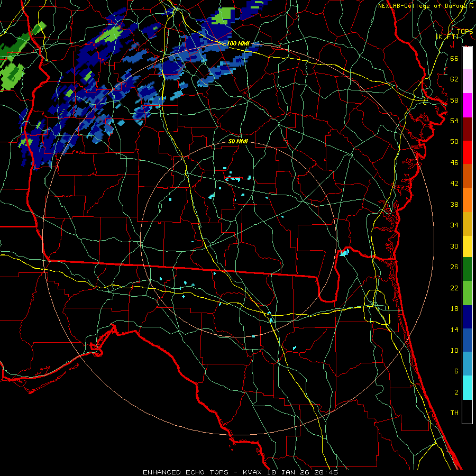Click the bright yellow legend color block
The image size is (476, 476).
(467, 246)
